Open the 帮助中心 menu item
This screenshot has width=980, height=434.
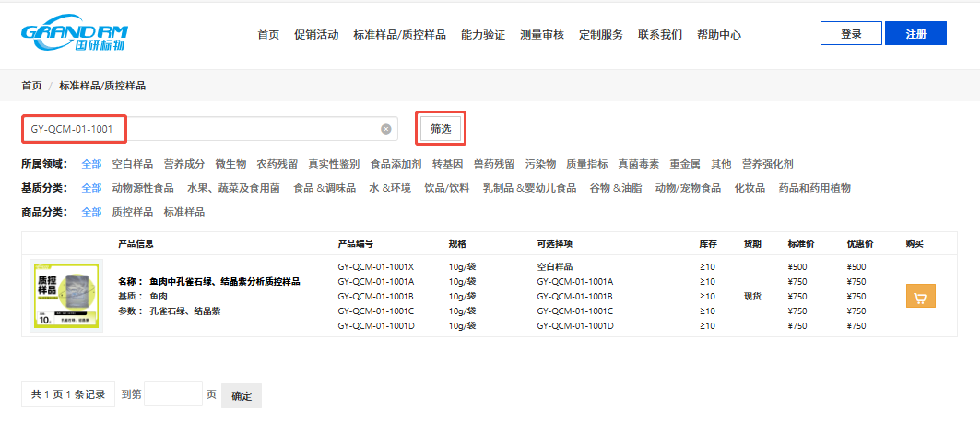pos(719,35)
